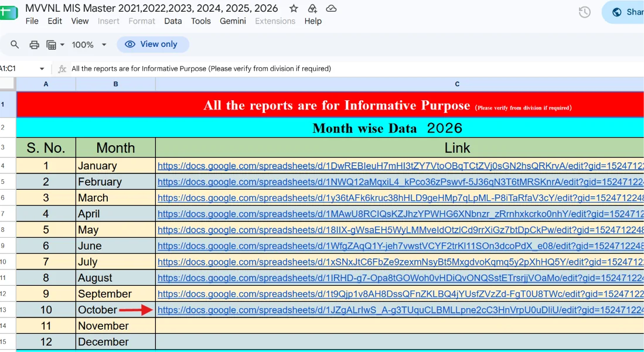
Task: Open the Edit menu
Action: (x=54, y=21)
